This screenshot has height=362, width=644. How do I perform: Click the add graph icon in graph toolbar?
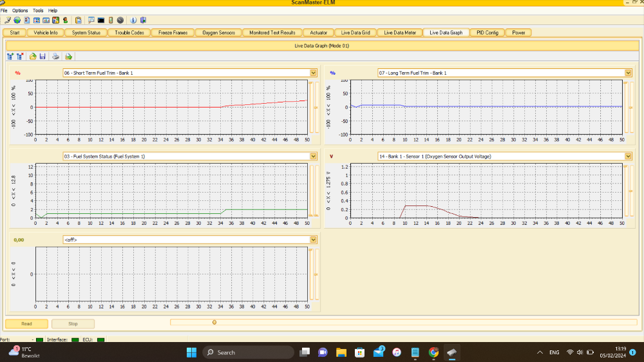point(10,57)
